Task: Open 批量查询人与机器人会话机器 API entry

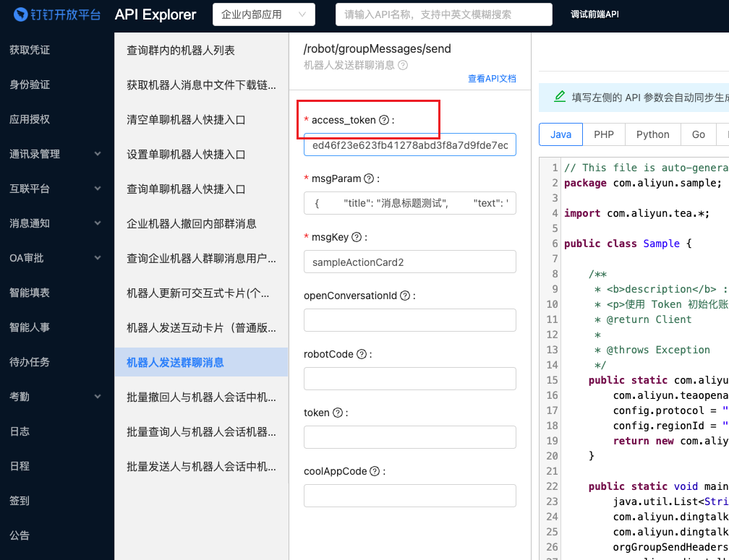Action: pyautogui.click(x=201, y=432)
